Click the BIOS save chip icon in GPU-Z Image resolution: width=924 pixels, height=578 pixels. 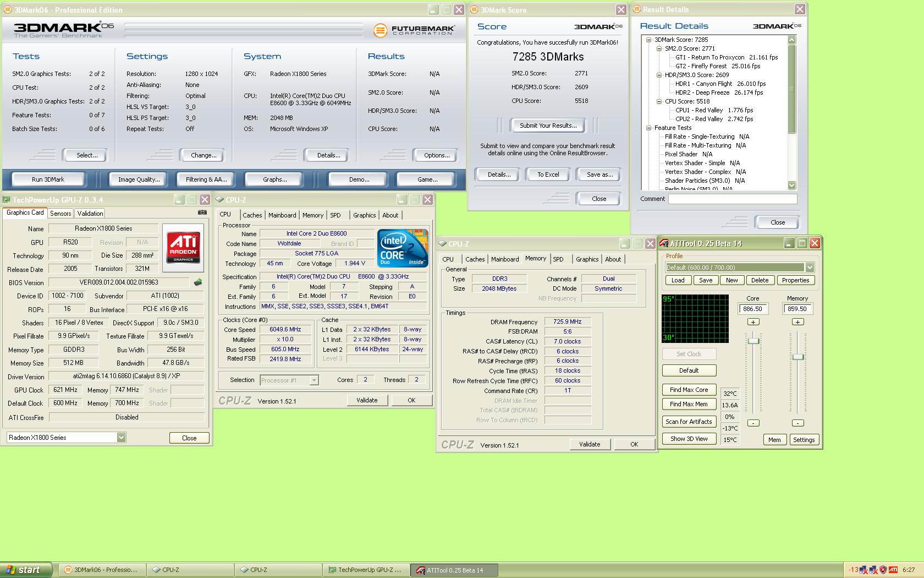[198, 282]
